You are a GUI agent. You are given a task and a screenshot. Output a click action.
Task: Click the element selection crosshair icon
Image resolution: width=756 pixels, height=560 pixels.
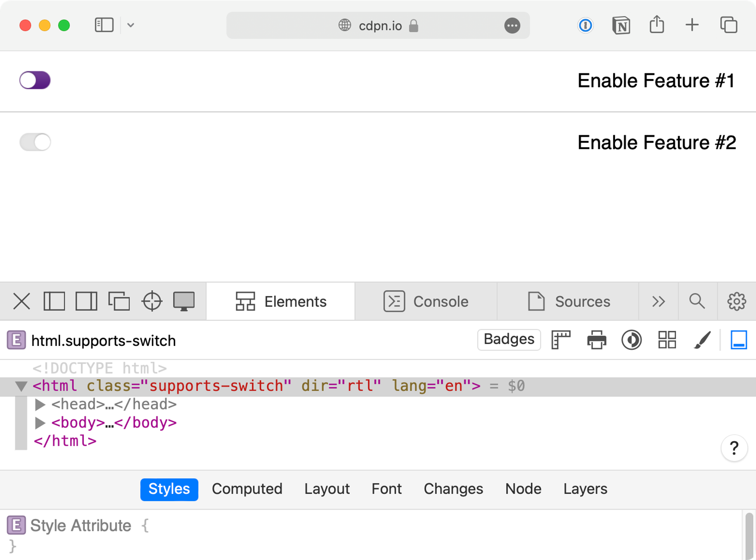tap(152, 301)
